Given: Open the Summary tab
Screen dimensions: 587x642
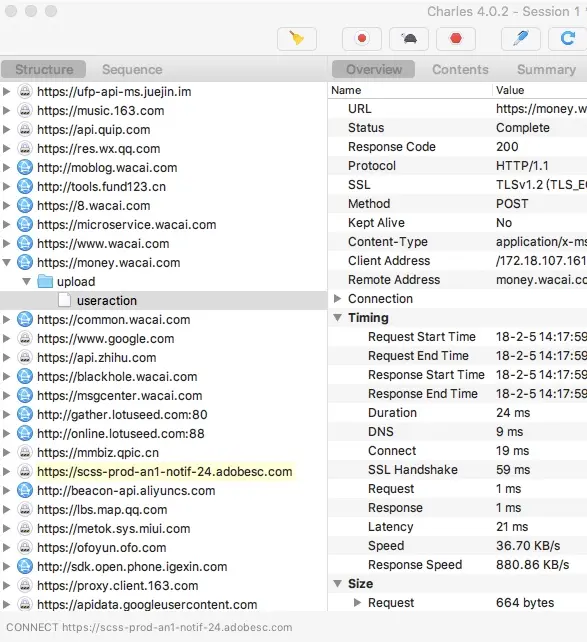Looking at the screenshot, I should point(546,69).
